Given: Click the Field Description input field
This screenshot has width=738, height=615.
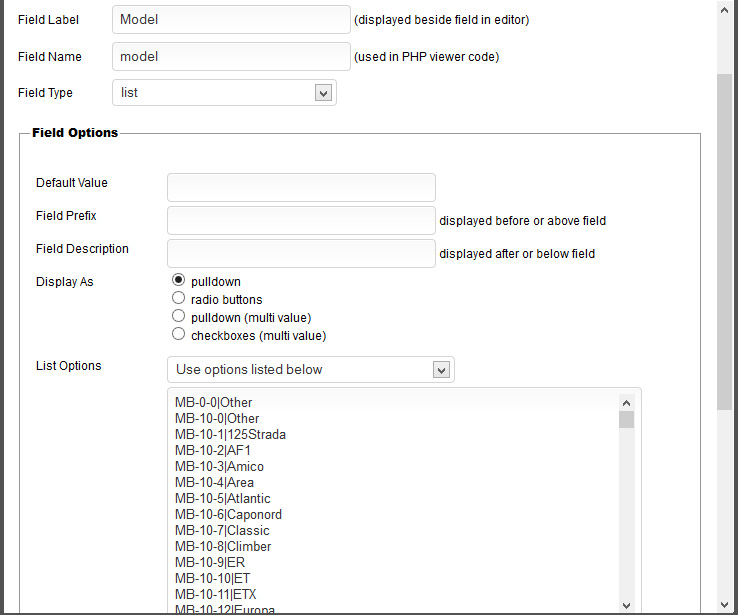Looking at the screenshot, I should click(x=301, y=253).
